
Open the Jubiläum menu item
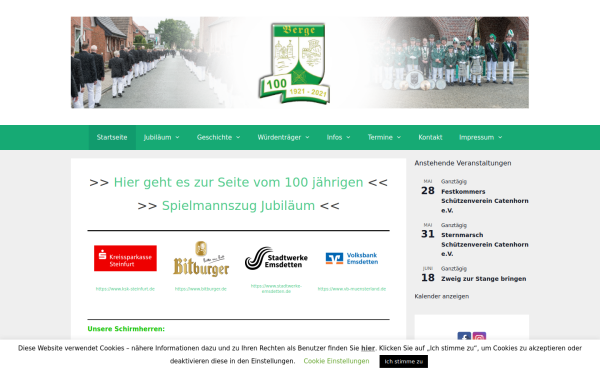157,137
